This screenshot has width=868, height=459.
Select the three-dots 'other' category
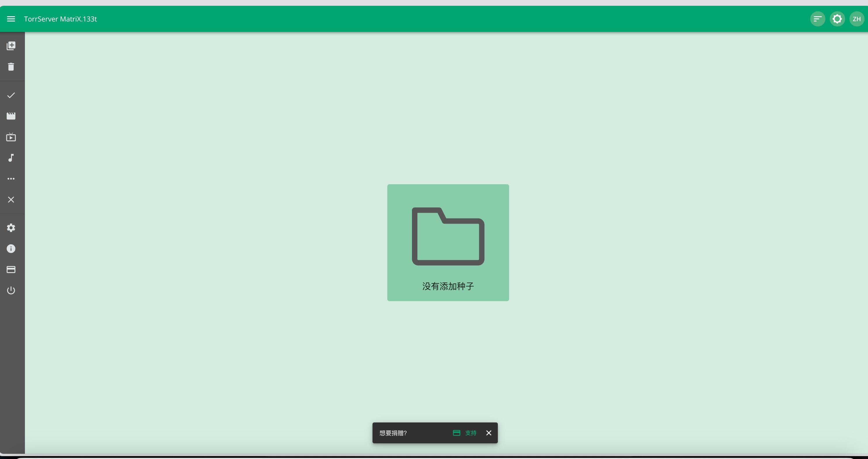coord(11,179)
